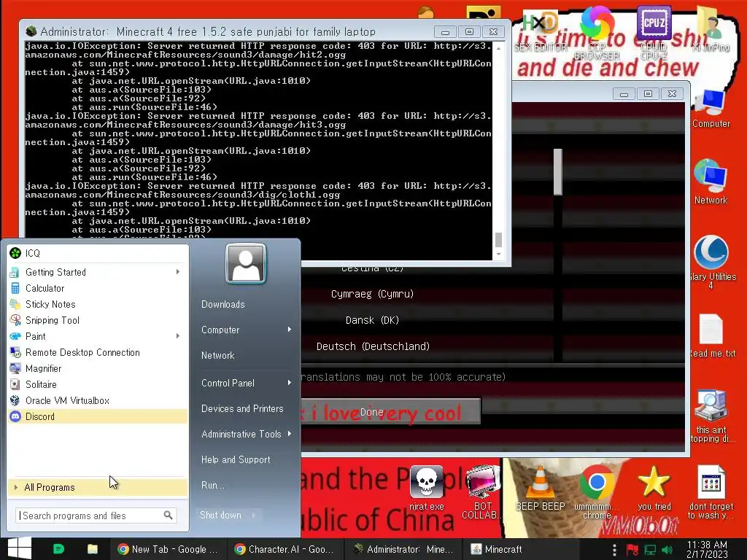Click the Windows Start button
747x560 pixels.
tap(20, 548)
